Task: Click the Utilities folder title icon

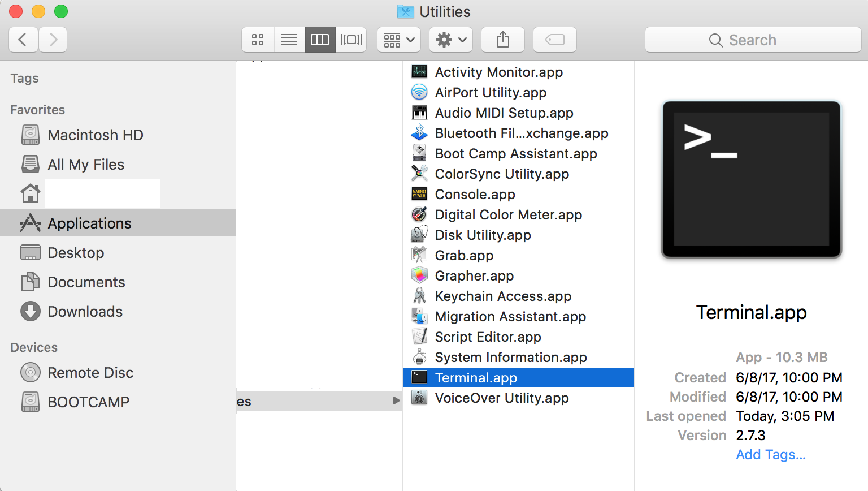Action: click(405, 11)
